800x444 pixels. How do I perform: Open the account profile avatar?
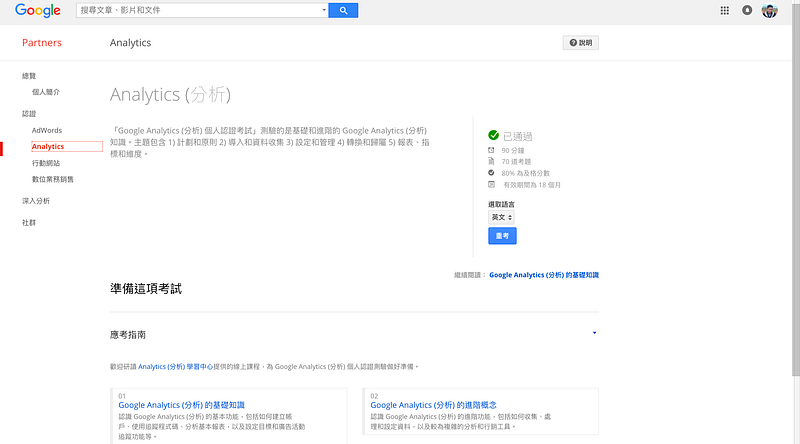point(769,10)
